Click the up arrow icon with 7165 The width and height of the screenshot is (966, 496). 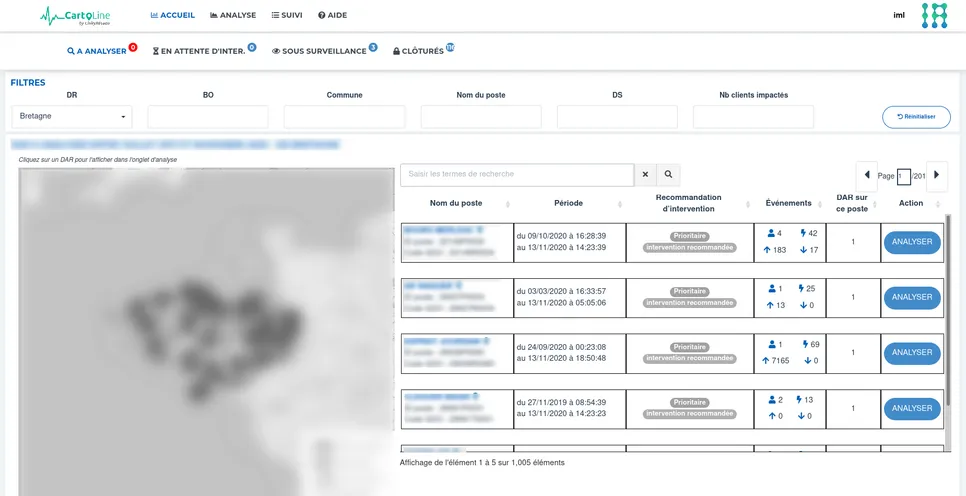(x=766, y=360)
